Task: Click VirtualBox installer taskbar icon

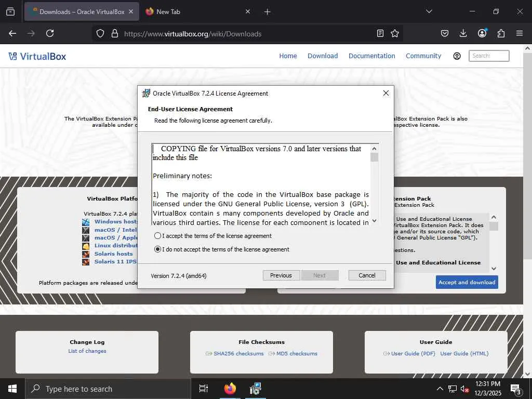Action: click(255, 389)
